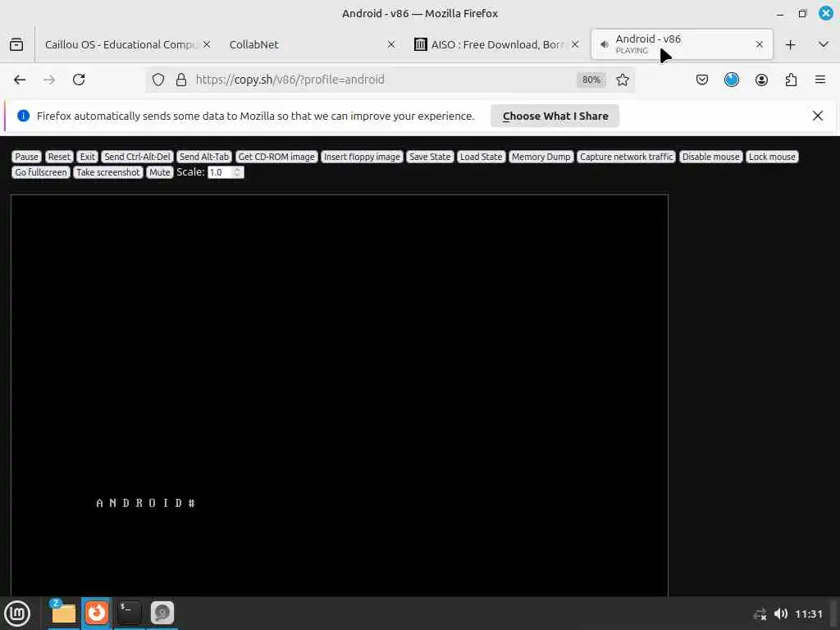The image size is (840, 630).
Task: Select the Android - v86 tab
Action: pyautogui.click(x=682, y=44)
